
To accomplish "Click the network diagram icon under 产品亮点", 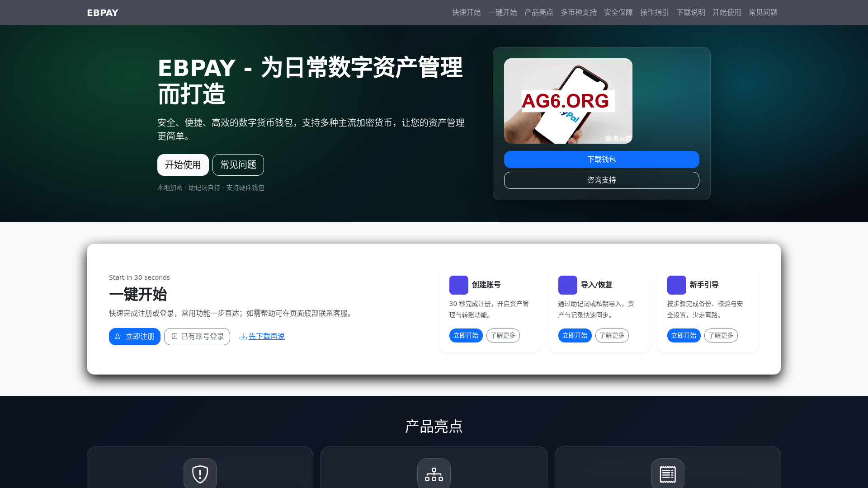I will pos(434,474).
